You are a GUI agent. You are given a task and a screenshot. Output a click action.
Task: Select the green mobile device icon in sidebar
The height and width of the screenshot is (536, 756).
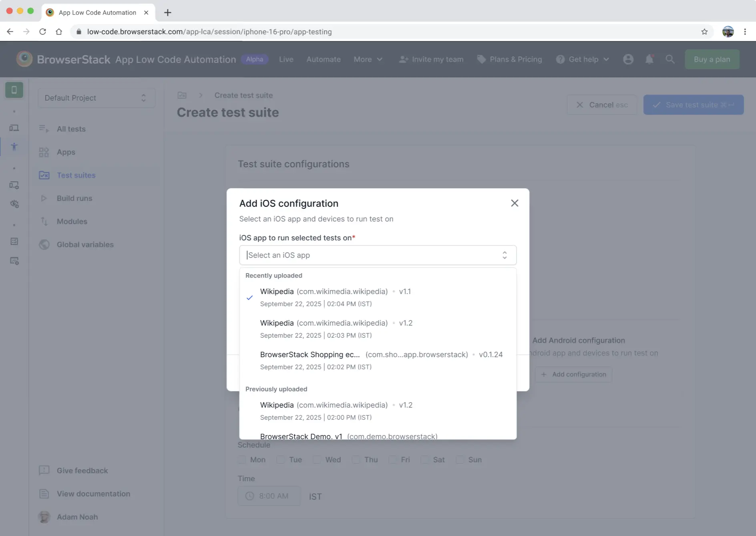pos(14,90)
